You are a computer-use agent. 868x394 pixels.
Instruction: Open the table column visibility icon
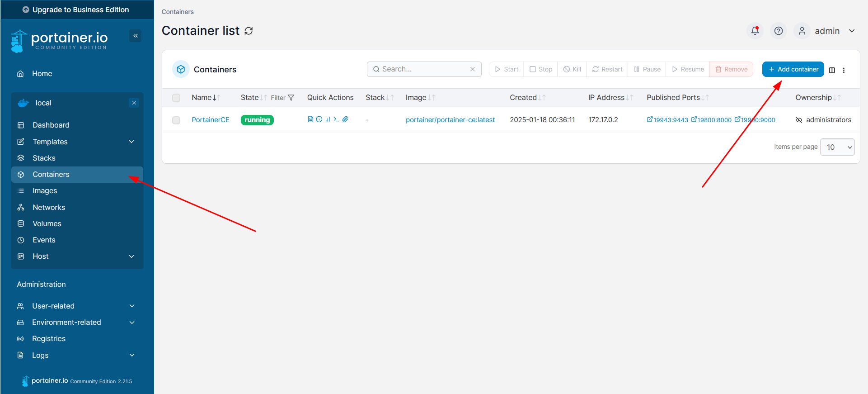point(832,70)
